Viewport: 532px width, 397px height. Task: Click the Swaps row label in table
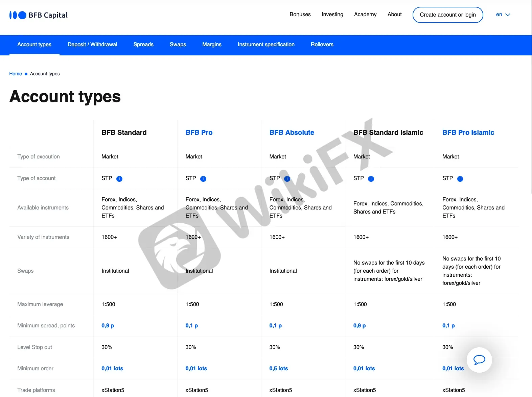tap(25, 271)
